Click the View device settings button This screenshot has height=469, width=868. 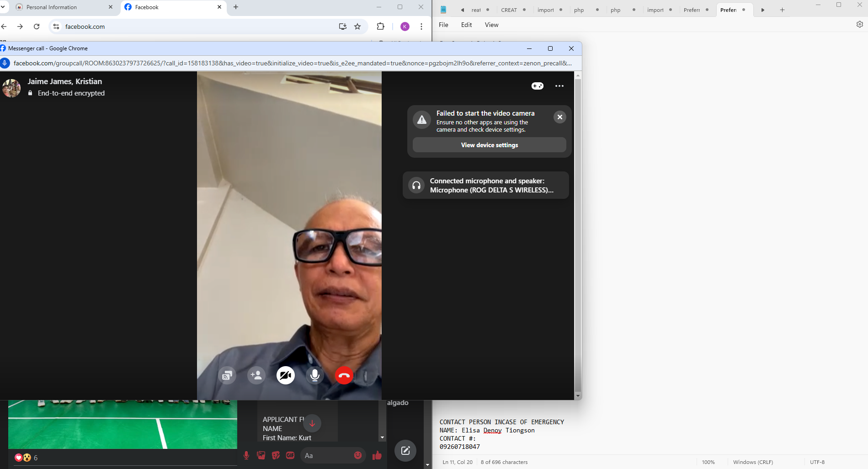click(490, 145)
